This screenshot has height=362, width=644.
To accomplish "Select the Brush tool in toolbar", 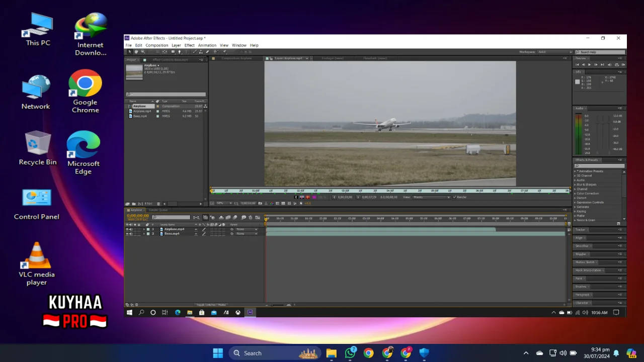I will click(195, 51).
